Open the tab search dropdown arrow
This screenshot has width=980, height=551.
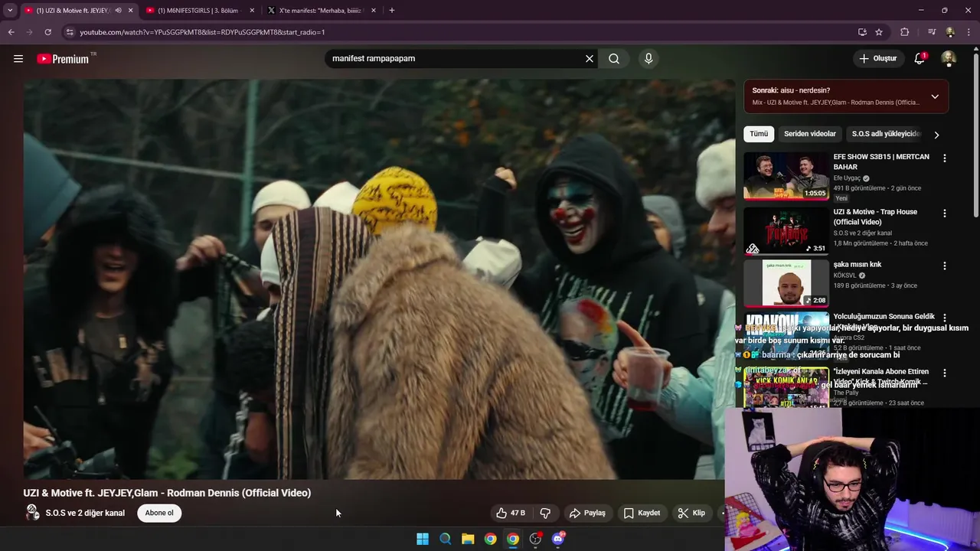click(x=10, y=11)
